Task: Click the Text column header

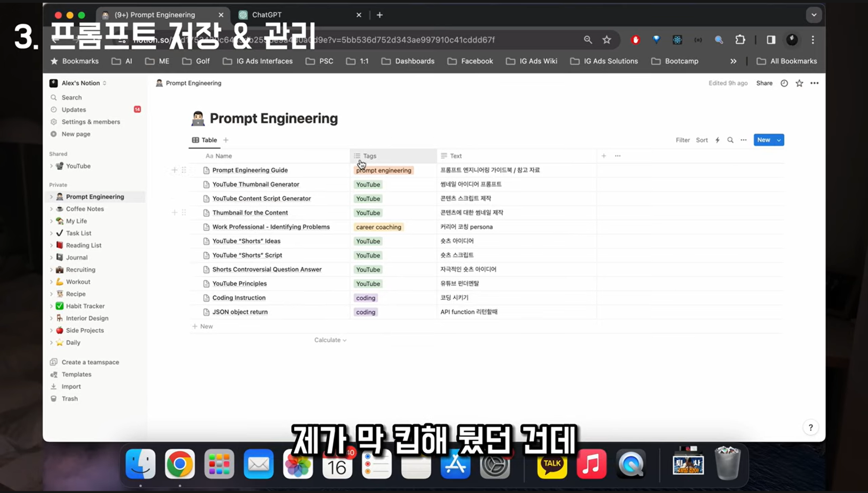Action: pos(517,156)
